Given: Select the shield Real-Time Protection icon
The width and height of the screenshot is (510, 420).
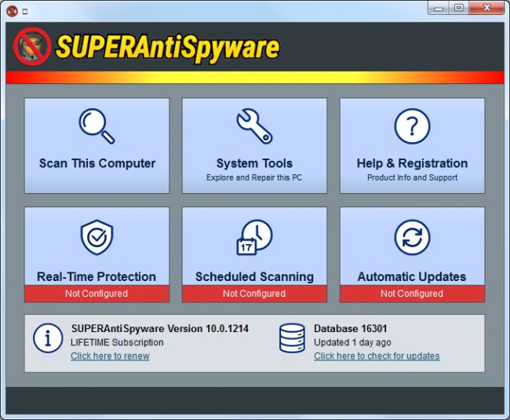Looking at the screenshot, I should click(97, 237).
